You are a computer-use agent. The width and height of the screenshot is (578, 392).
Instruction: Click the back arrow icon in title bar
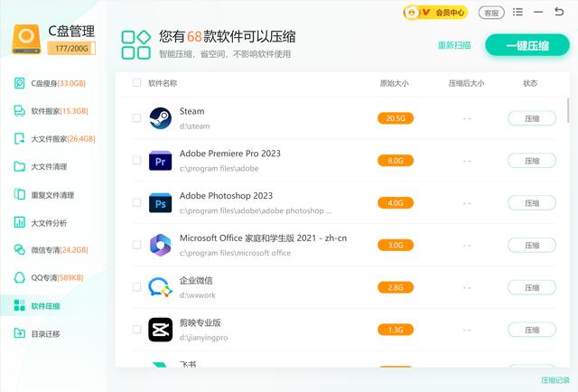pyautogui.click(x=559, y=12)
